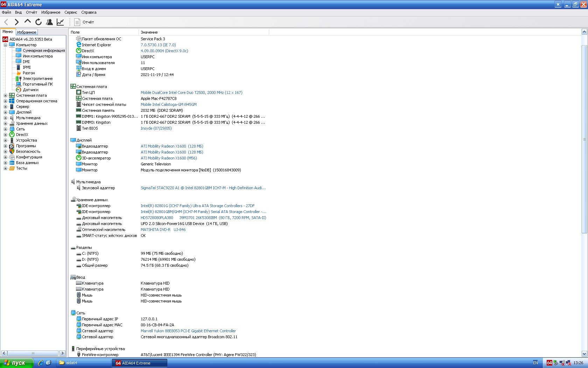
Task: Select IPMI in the sidebar tree
Action: [x=27, y=67]
